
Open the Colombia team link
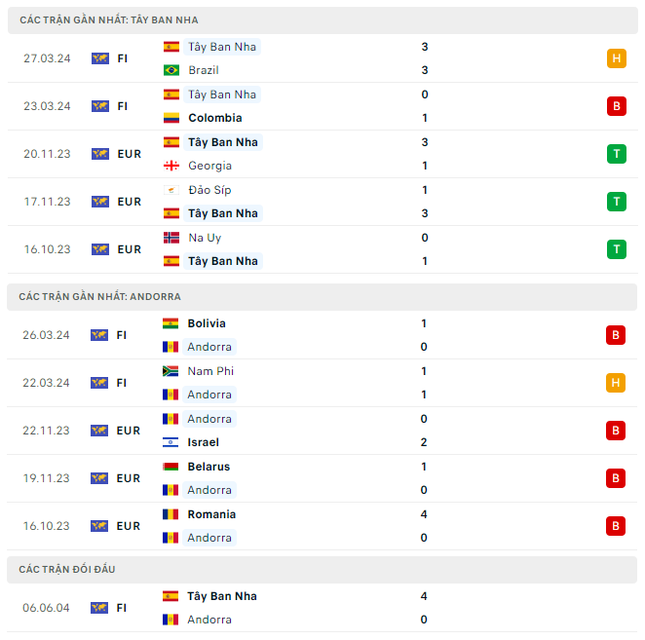(x=215, y=118)
